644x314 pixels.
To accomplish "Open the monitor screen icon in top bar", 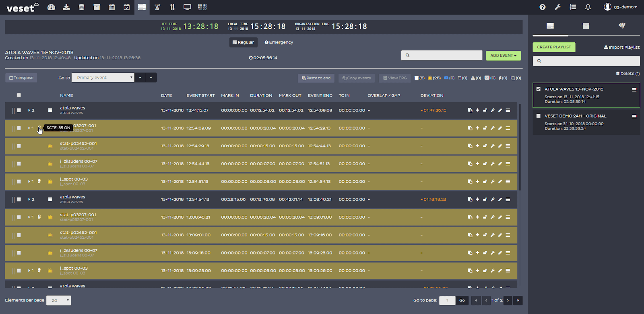I will (x=187, y=7).
